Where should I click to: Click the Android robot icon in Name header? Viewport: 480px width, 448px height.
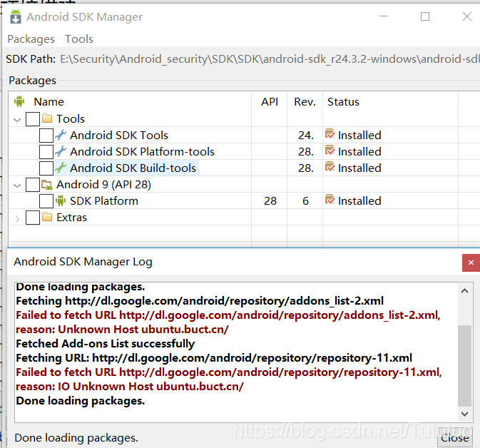(x=19, y=101)
